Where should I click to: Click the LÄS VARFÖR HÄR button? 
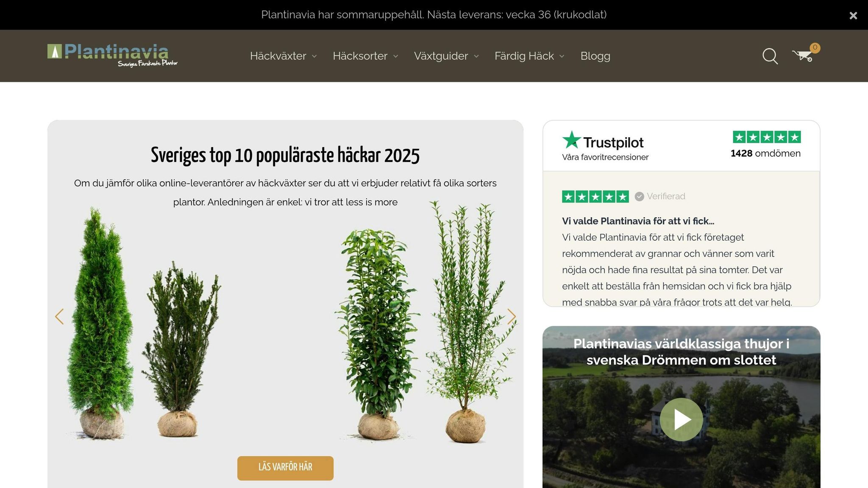pos(285,468)
